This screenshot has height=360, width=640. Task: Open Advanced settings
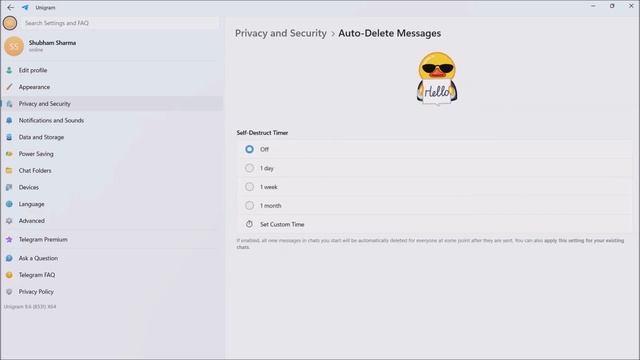[x=112, y=221]
